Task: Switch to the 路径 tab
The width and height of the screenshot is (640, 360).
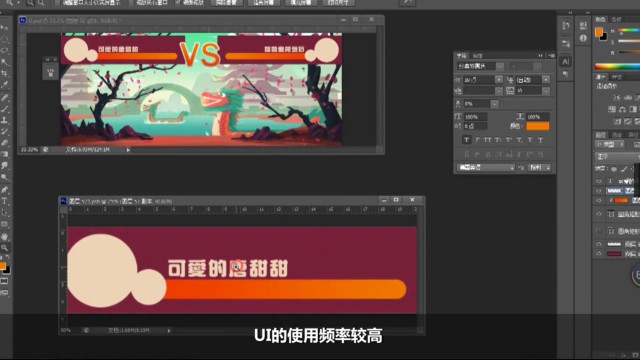Action: pos(633,135)
